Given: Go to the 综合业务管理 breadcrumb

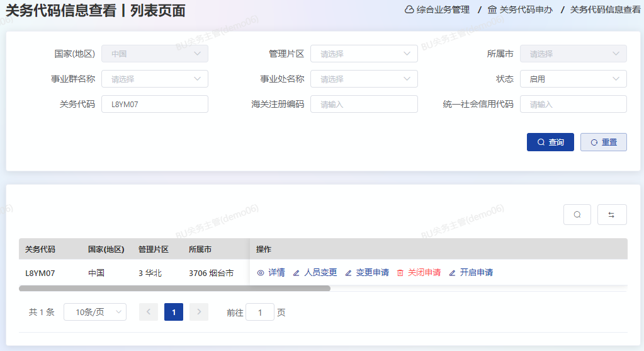Looking at the screenshot, I should (x=443, y=9).
